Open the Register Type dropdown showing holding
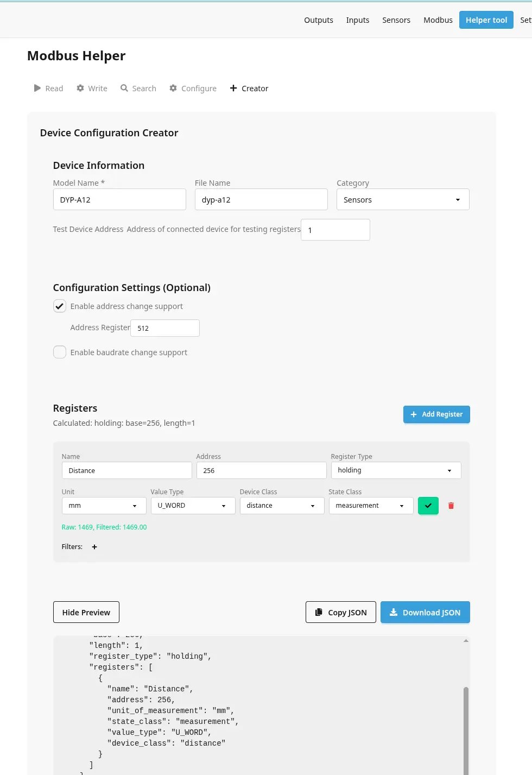Screen dimensions: 532x775 (x=395, y=470)
